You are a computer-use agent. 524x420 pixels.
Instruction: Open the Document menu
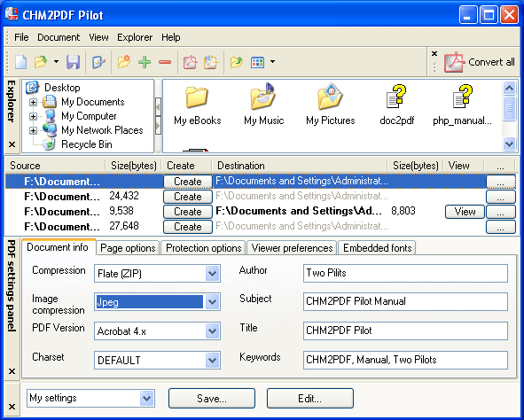pos(59,37)
